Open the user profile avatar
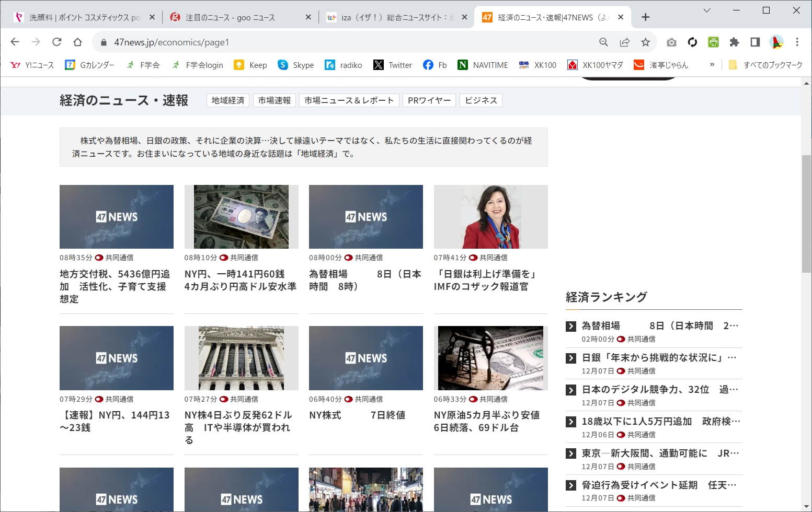 (776, 42)
